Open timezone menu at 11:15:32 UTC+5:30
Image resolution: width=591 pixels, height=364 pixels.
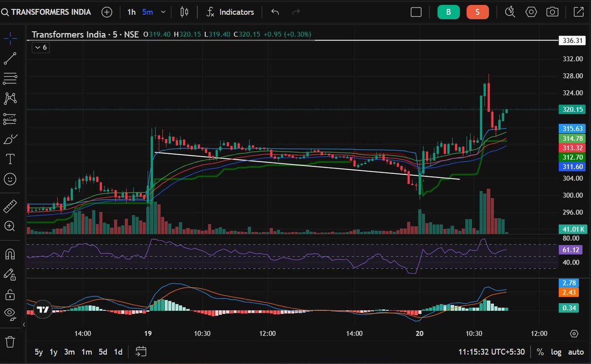491,352
